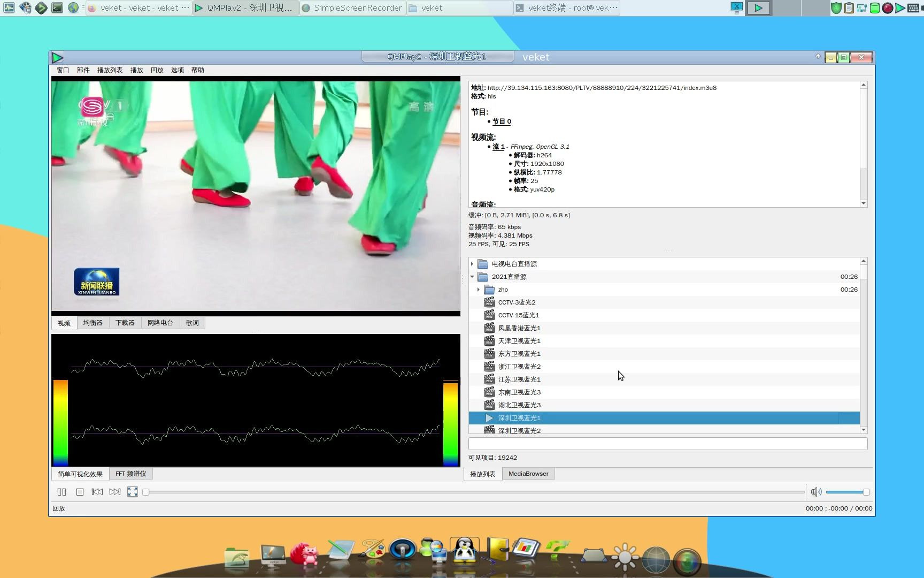Mute audio via the speaker icon
This screenshot has height=578, width=924.
click(x=816, y=492)
